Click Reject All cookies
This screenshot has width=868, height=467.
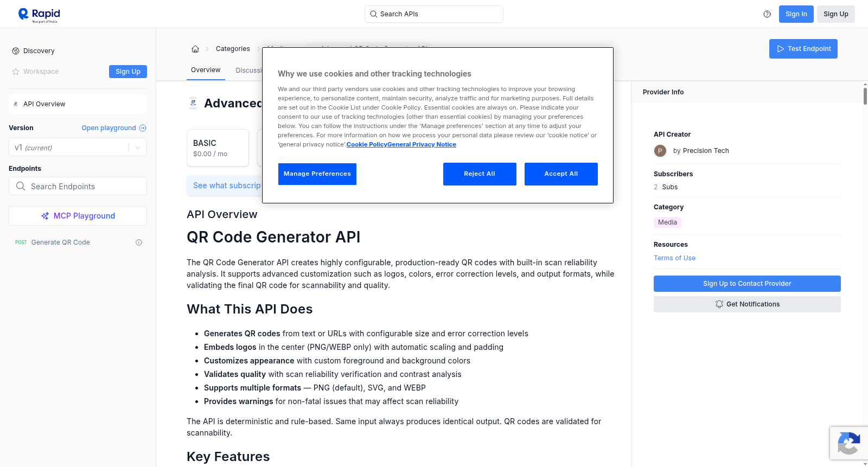click(480, 174)
